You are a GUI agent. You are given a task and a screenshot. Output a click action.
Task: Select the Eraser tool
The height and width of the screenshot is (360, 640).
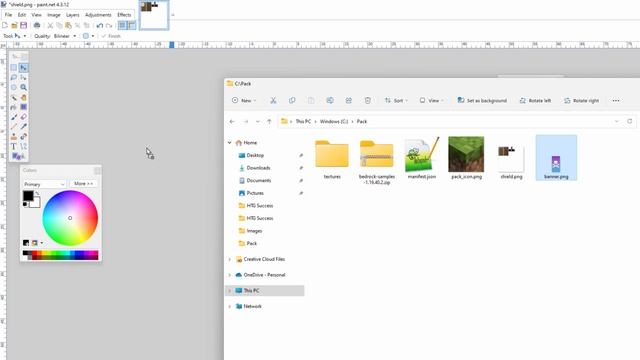point(23,117)
